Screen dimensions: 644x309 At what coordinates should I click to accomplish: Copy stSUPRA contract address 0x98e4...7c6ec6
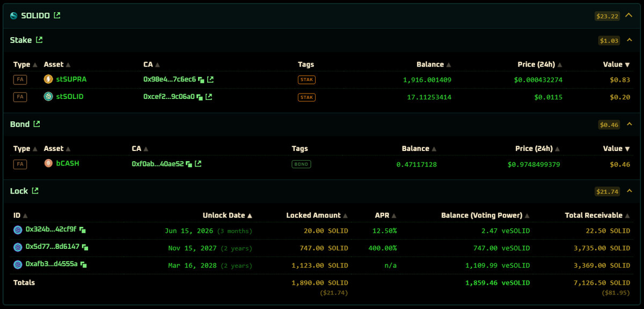pyautogui.click(x=201, y=80)
